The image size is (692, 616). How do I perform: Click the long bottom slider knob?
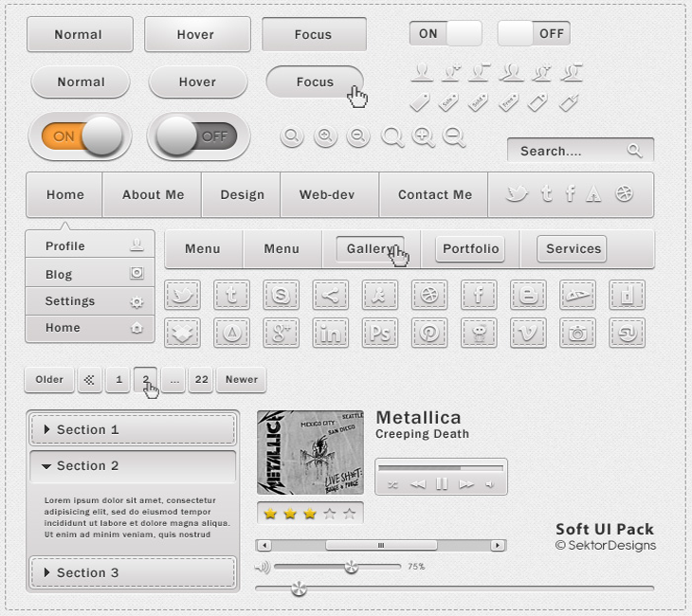coord(299,589)
